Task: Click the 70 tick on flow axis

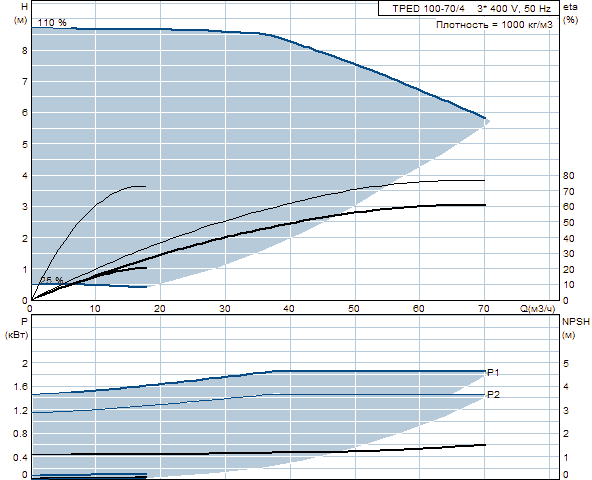Action: (x=484, y=309)
